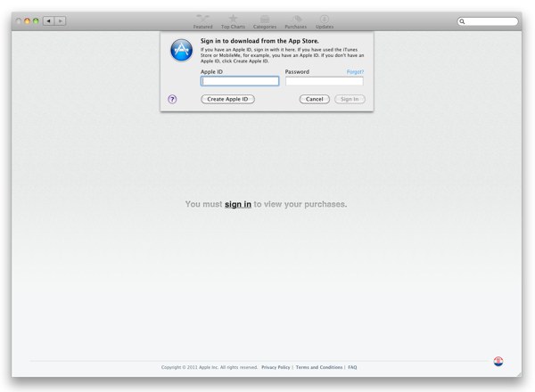Open the FAQ footer link

click(x=352, y=367)
